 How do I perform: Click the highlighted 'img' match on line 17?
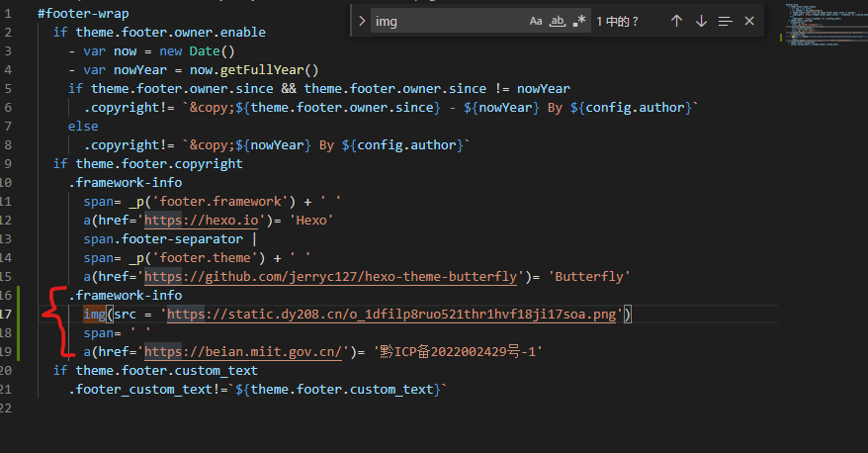[95, 315]
